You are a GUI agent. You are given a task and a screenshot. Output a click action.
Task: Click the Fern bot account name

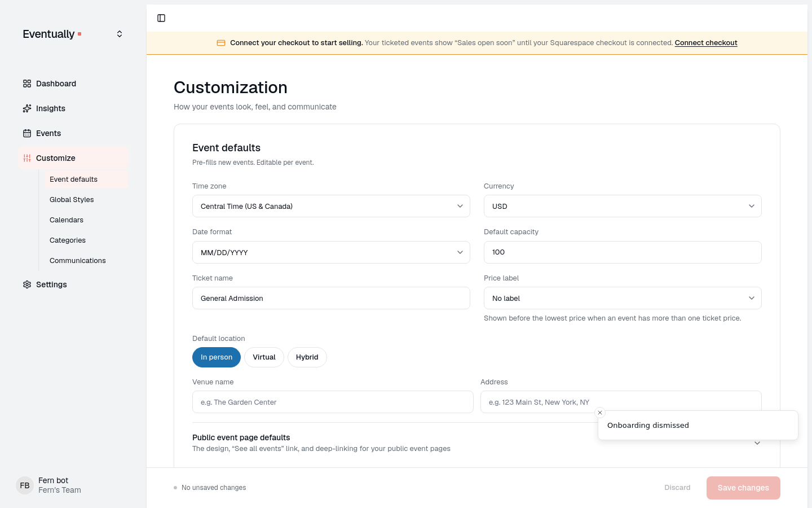[54, 481]
